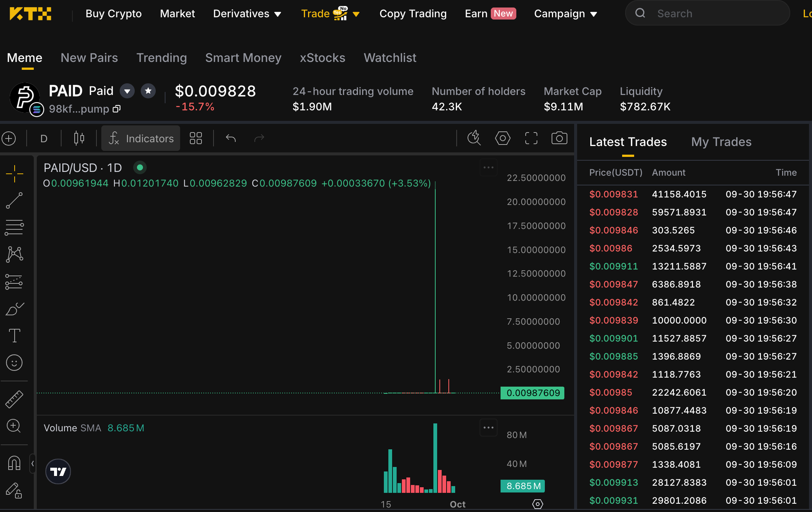Select the brush drawing tool
This screenshot has width=812, height=512.
(x=15, y=309)
